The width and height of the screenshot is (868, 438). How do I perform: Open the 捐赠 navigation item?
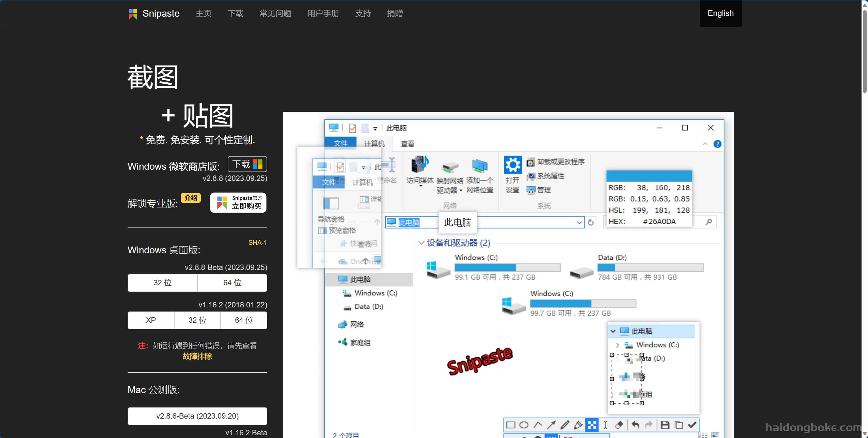395,14
